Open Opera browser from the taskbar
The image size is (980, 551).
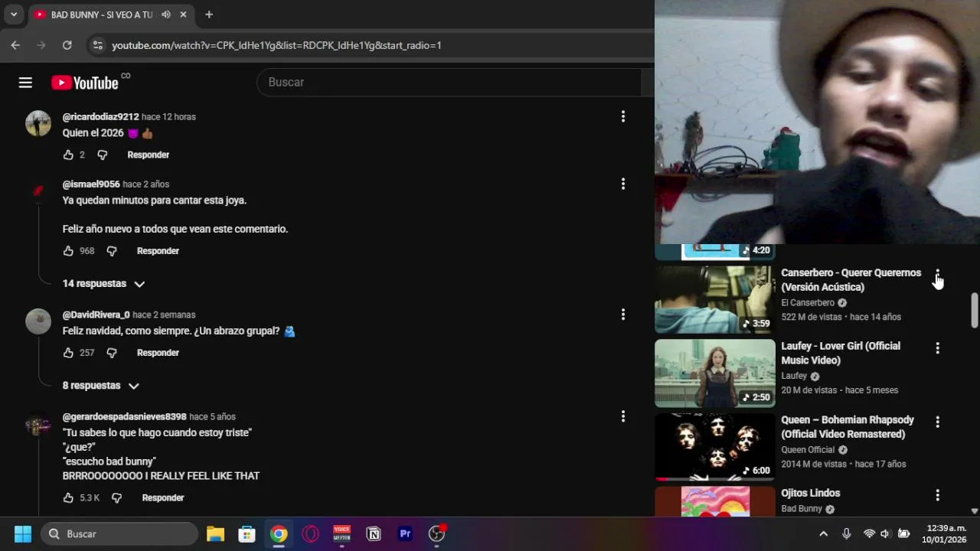(x=310, y=533)
